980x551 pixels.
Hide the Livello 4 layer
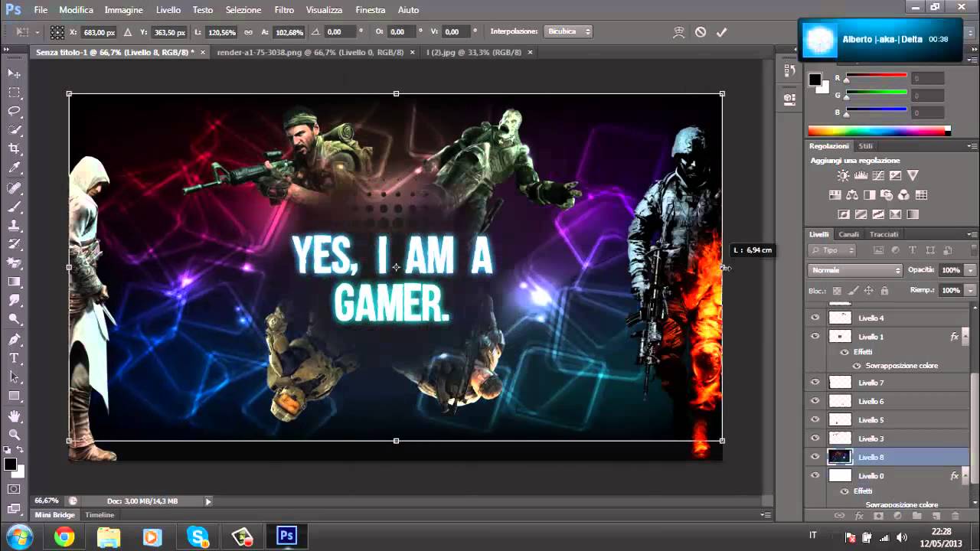(815, 318)
